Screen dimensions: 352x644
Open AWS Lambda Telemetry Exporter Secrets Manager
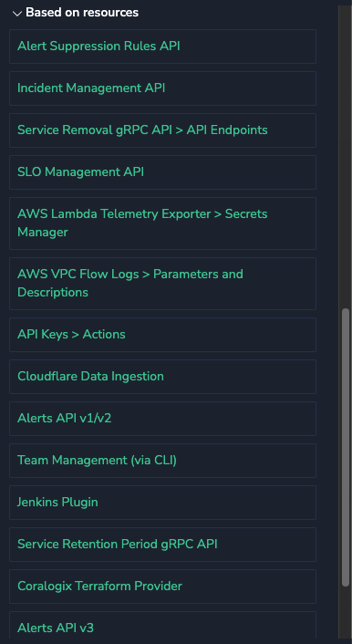(x=162, y=223)
